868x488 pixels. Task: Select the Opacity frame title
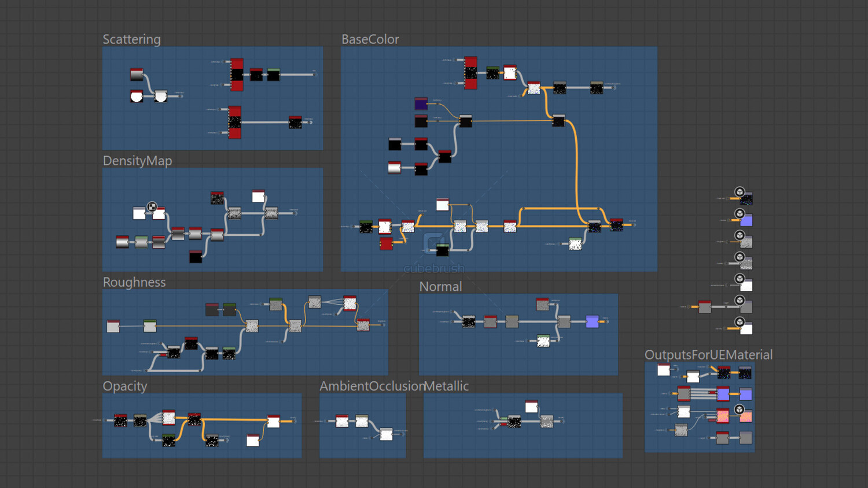(x=125, y=386)
